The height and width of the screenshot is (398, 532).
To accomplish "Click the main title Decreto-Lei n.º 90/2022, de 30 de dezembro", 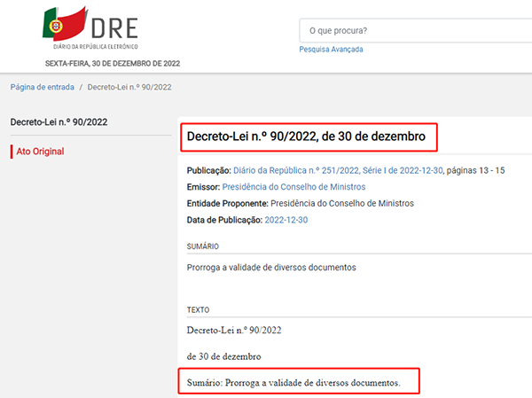I will click(306, 137).
